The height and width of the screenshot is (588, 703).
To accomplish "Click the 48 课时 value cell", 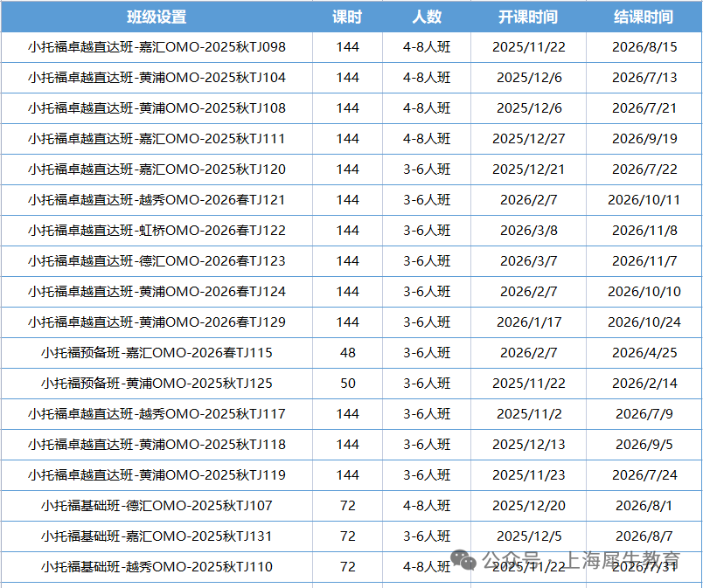I will tap(347, 353).
